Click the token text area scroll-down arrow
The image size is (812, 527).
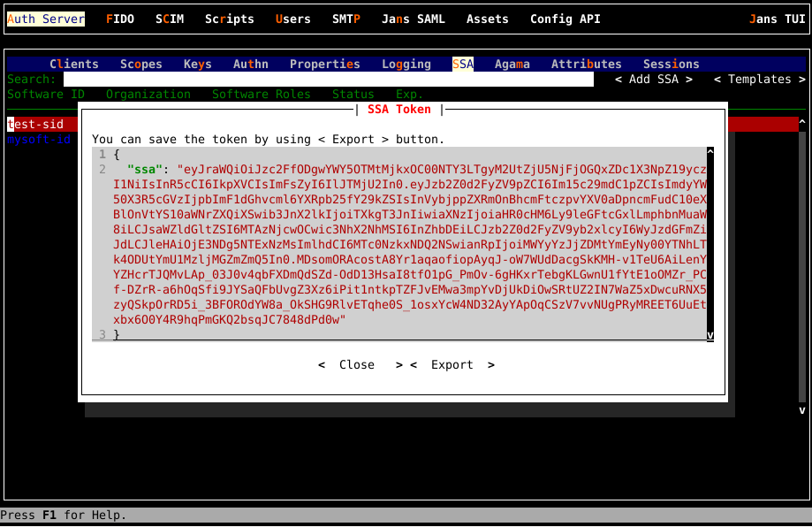pos(710,335)
